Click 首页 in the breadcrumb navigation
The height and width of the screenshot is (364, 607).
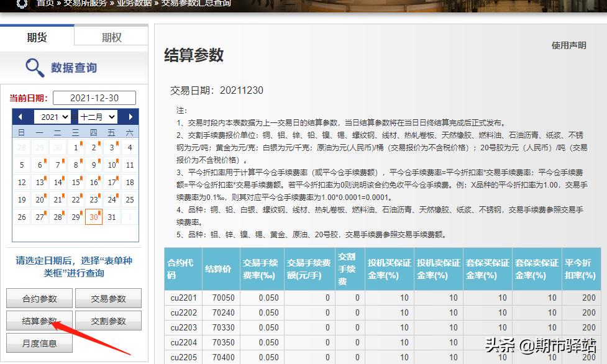pyautogui.click(x=44, y=2)
